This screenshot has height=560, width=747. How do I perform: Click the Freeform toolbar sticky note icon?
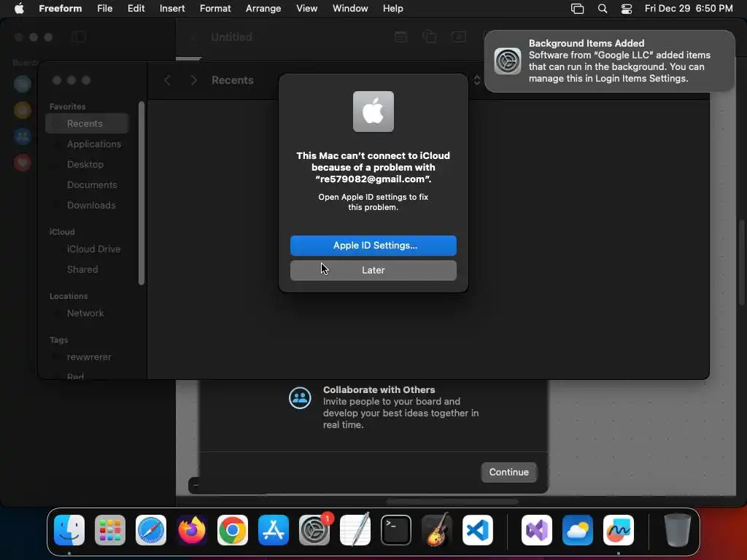tap(400, 36)
